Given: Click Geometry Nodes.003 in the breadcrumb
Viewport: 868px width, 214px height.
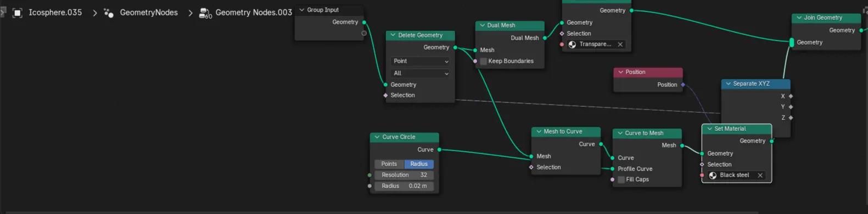Looking at the screenshot, I should (x=254, y=12).
